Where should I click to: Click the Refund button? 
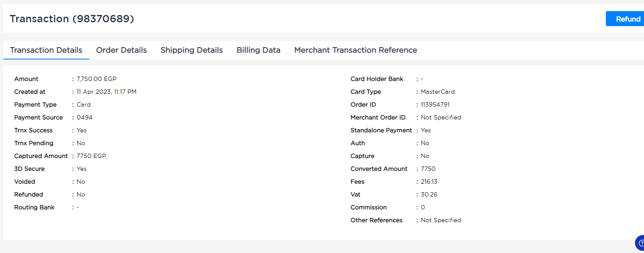(625, 19)
